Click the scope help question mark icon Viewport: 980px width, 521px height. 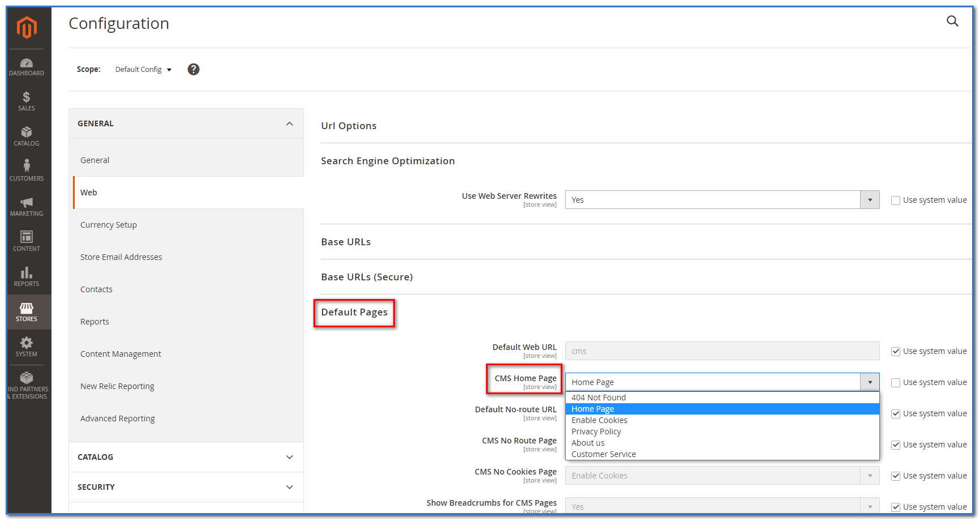point(194,69)
